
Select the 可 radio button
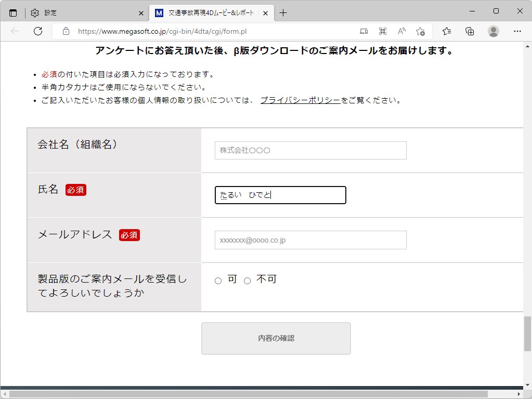pyautogui.click(x=218, y=281)
